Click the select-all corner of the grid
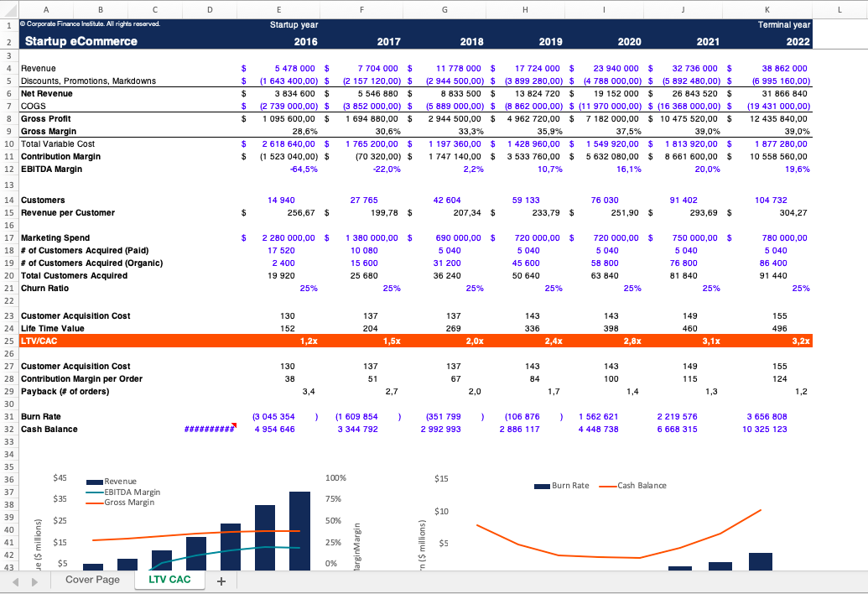The image size is (868, 594). 8,8
